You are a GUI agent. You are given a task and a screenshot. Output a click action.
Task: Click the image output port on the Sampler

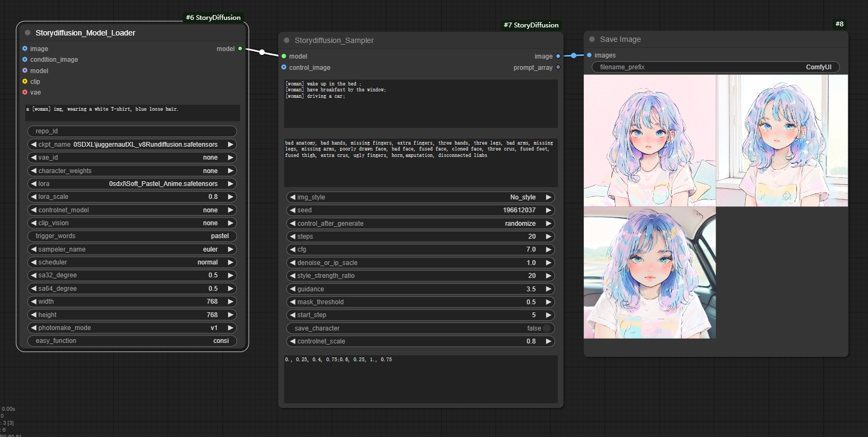[558, 56]
